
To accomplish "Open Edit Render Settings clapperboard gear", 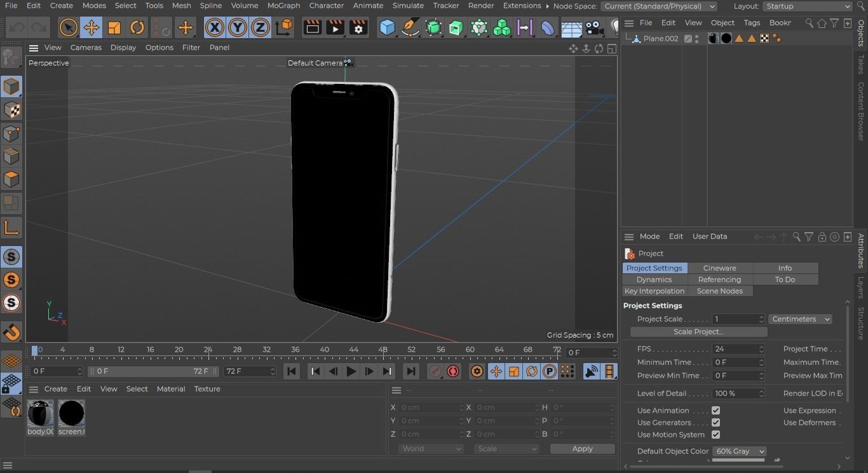I will 358,28.
